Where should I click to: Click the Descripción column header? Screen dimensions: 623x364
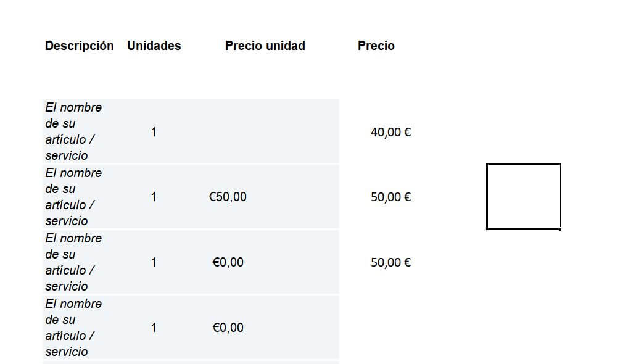[79, 46]
